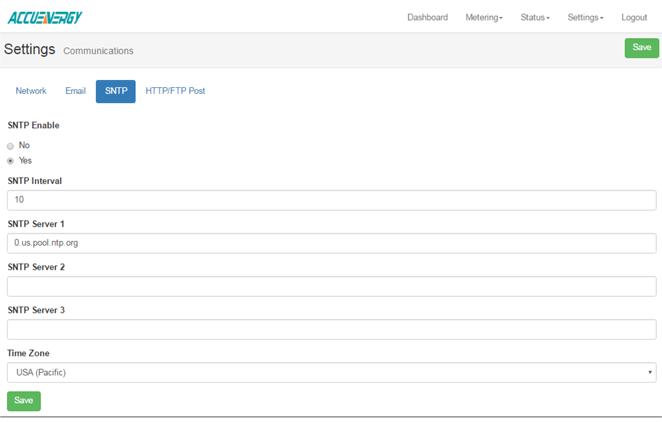
Task: Expand the Status dropdown menu
Action: point(535,18)
